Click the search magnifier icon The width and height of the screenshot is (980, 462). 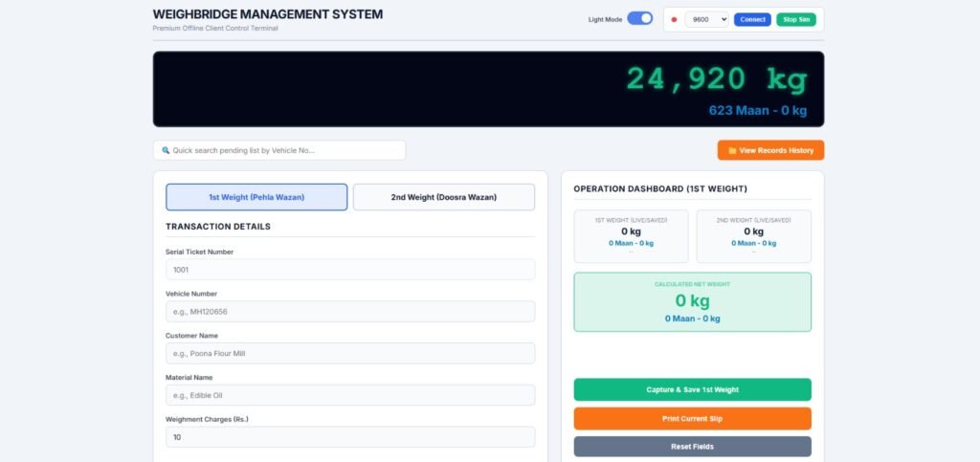coord(166,150)
